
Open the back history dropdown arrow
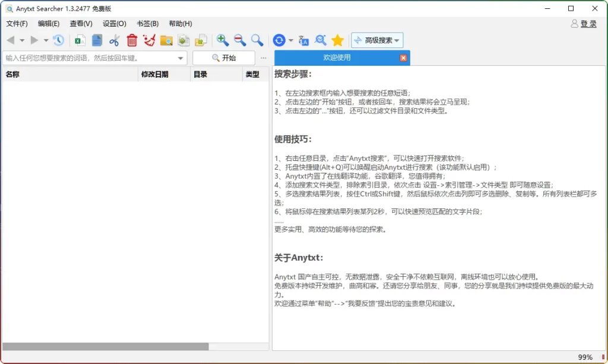point(22,40)
